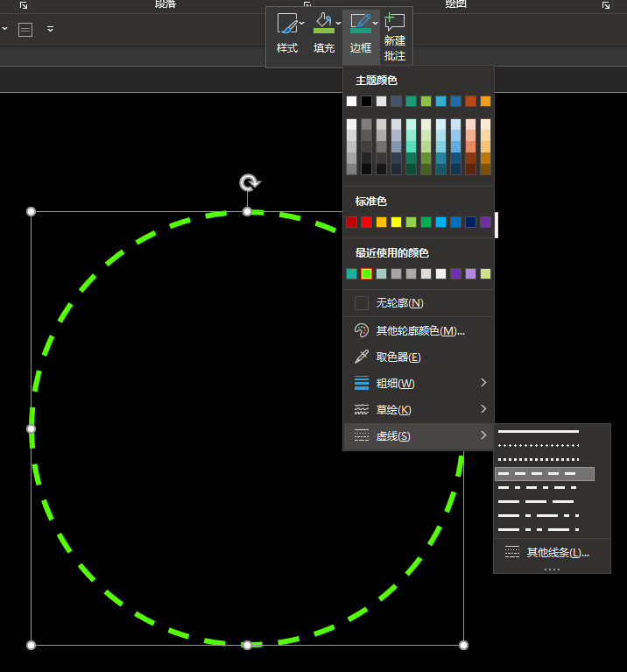
Task: Choose the long dash-dot-dot line style
Action: [539, 529]
